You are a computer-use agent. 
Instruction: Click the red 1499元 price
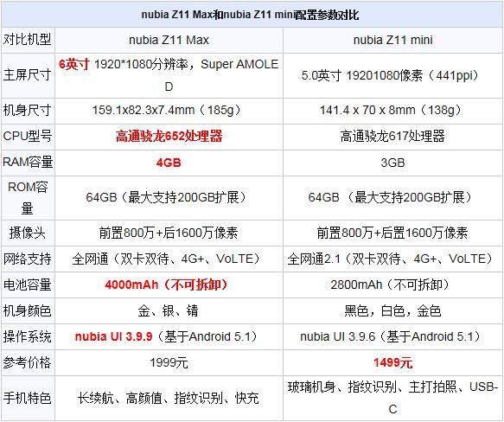click(x=392, y=363)
